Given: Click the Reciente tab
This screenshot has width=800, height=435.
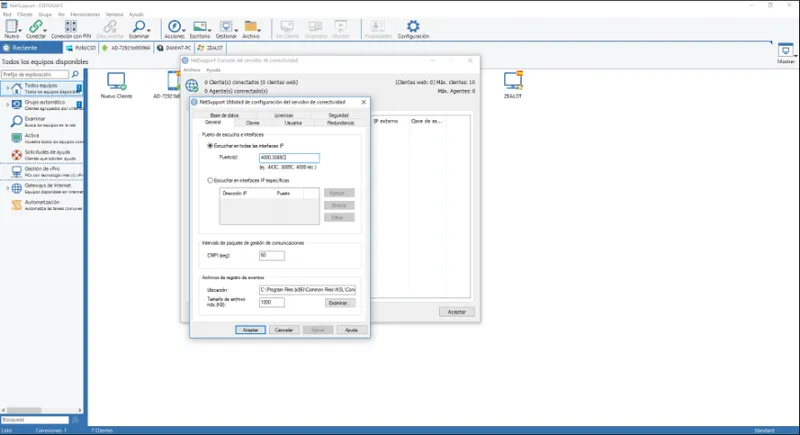Looking at the screenshot, I should 31,47.
